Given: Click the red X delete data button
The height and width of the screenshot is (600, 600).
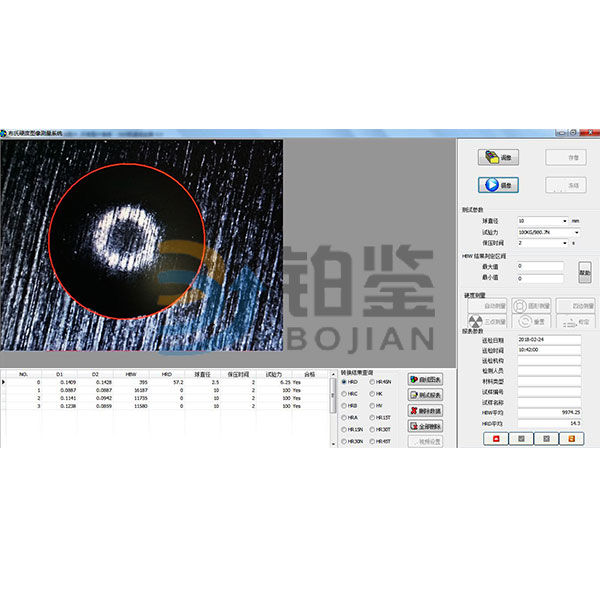Looking at the screenshot, I should 425,410.
